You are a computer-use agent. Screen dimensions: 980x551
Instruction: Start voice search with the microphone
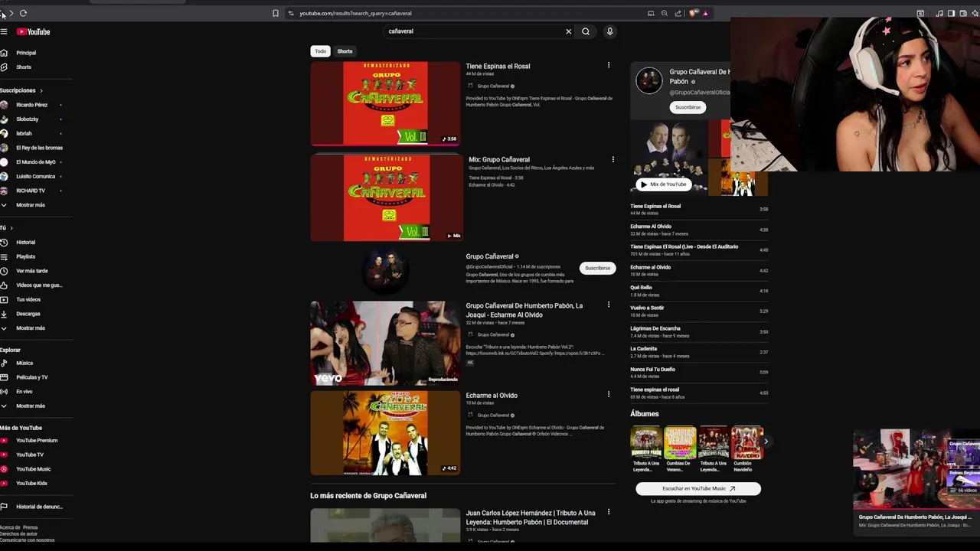tap(609, 31)
